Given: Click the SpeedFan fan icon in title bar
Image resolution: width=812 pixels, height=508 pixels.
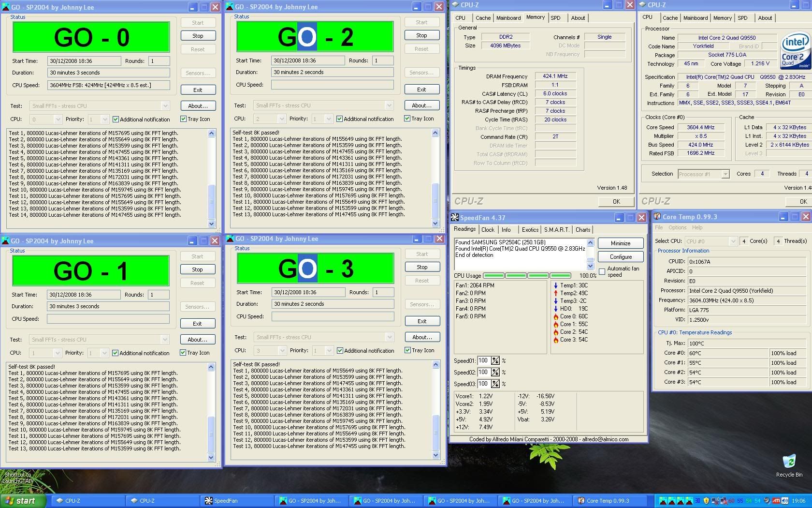Looking at the screenshot, I should (455, 218).
